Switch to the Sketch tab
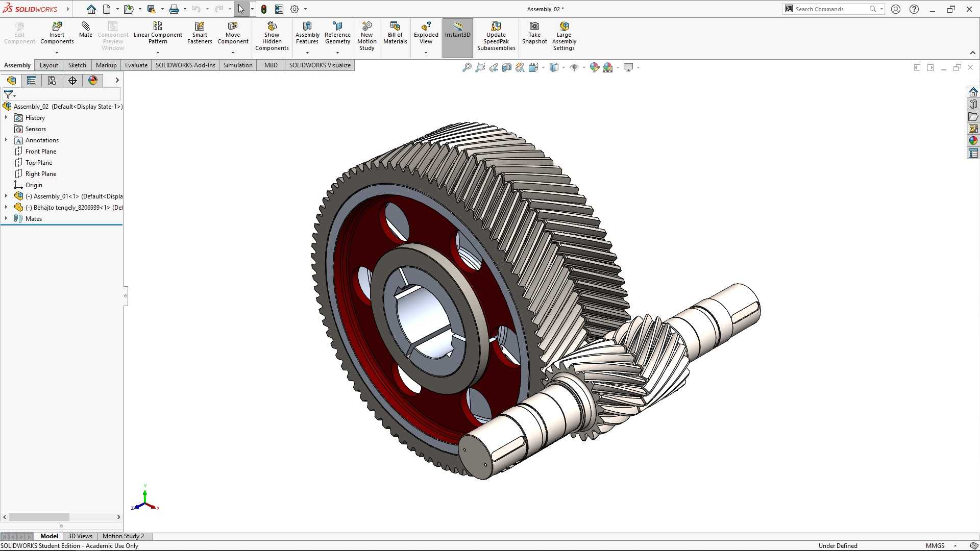980x551 pixels. pos(77,65)
